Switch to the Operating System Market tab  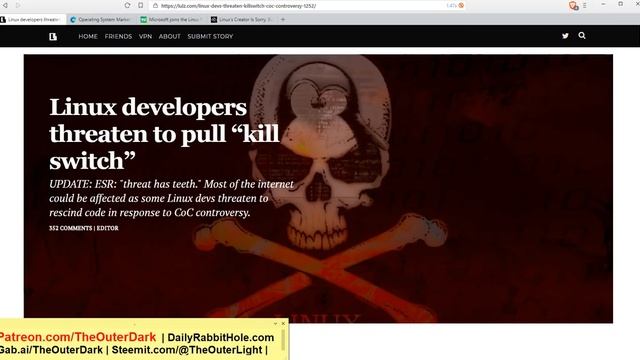101,20
